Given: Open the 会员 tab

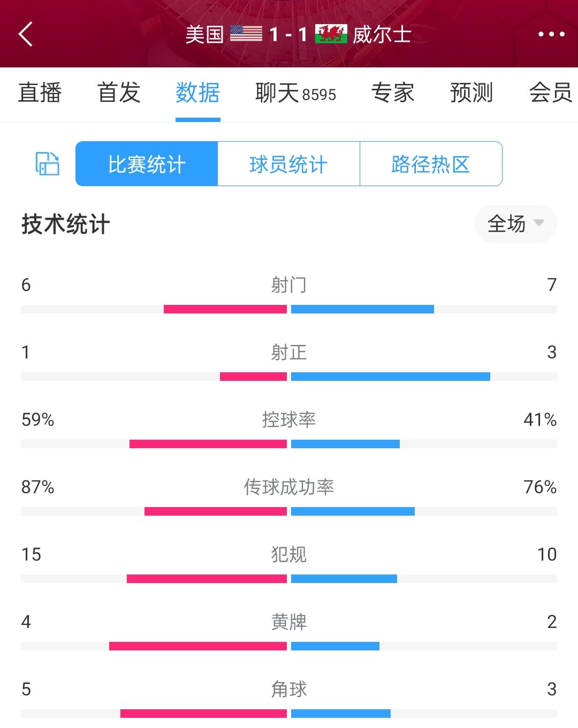Looking at the screenshot, I should (550, 93).
